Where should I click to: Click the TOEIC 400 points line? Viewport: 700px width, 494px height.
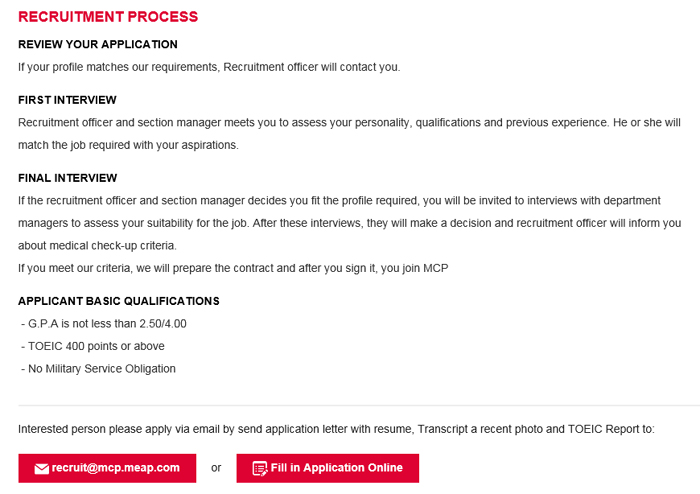point(92,346)
